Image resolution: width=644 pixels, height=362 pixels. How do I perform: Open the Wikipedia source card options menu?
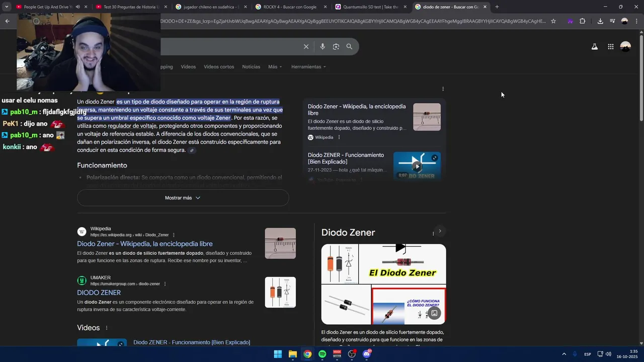339,137
